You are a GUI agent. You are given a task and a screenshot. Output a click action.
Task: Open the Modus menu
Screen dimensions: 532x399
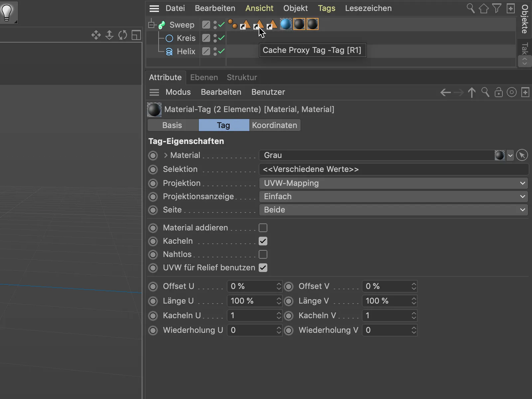[178, 92]
